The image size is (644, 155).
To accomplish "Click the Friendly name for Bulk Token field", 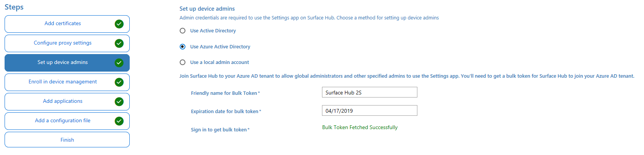I will point(369,93).
